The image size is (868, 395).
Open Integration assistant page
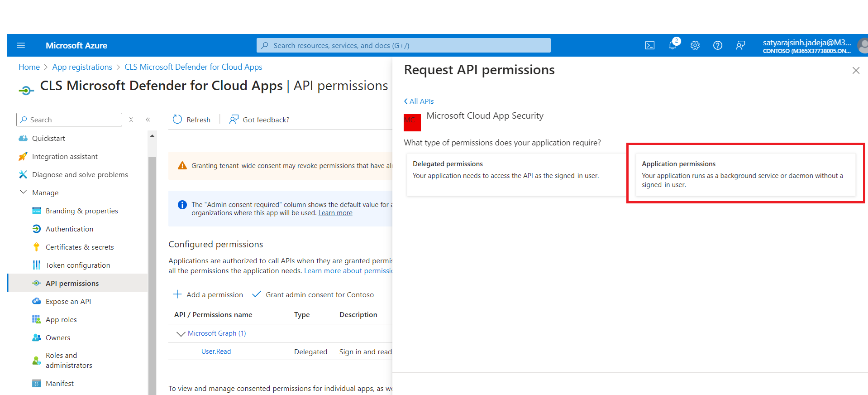pyautogui.click(x=65, y=156)
